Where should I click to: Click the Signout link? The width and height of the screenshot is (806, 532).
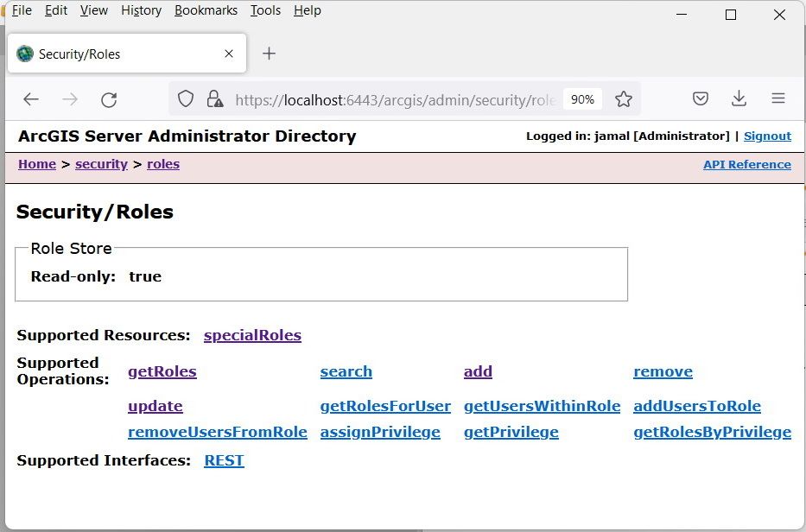click(x=767, y=136)
